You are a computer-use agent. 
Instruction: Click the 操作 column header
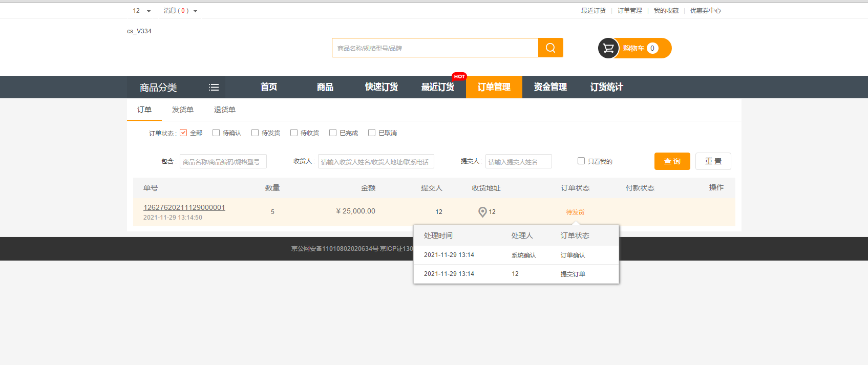tap(716, 187)
